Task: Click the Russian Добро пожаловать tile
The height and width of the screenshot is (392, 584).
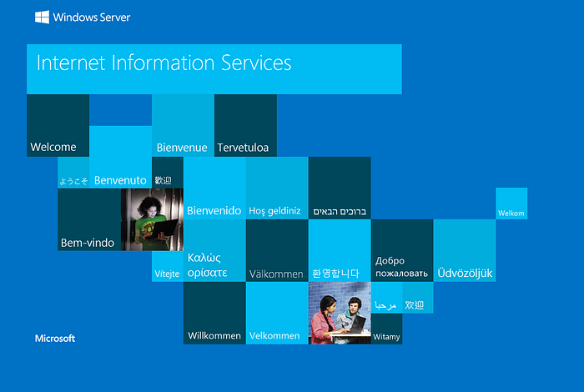Action: 402,250
